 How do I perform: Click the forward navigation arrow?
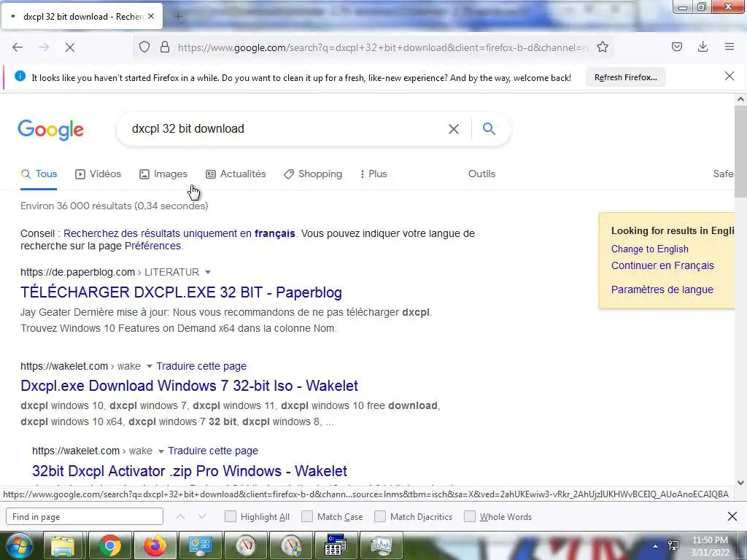point(44,47)
